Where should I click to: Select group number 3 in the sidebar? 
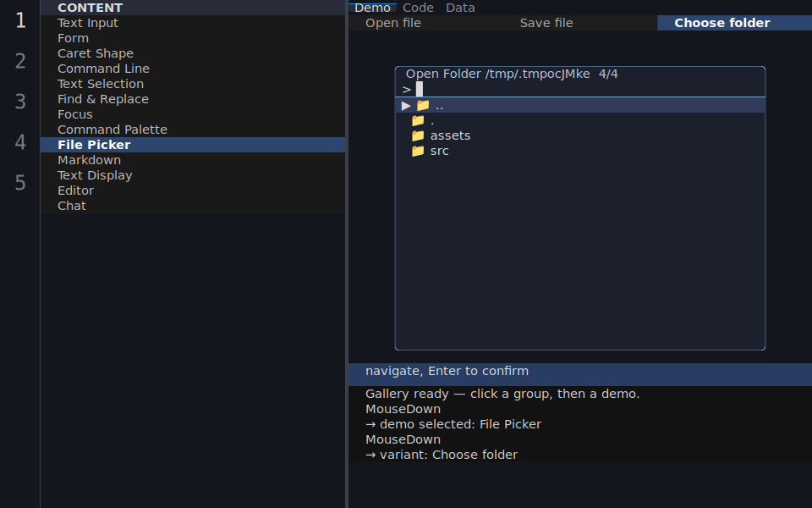pyautogui.click(x=20, y=102)
